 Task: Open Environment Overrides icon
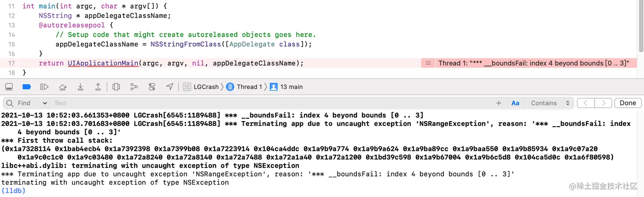[152, 87]
